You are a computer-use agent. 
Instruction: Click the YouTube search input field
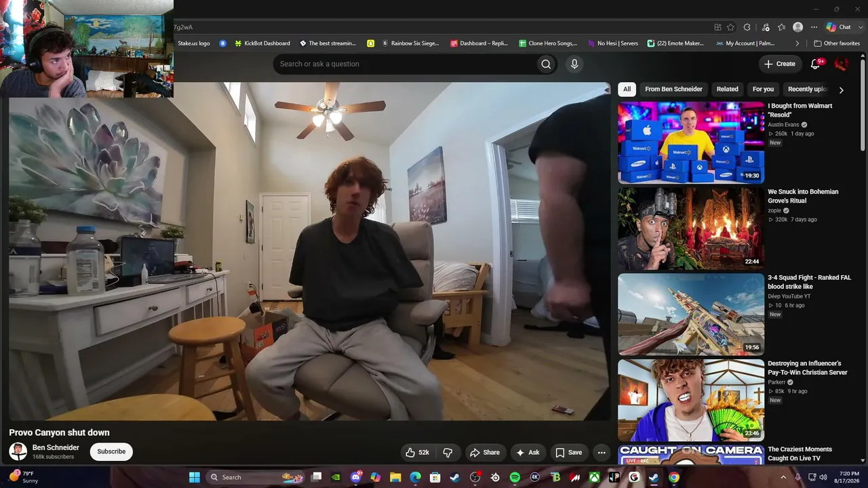(405, 64)
